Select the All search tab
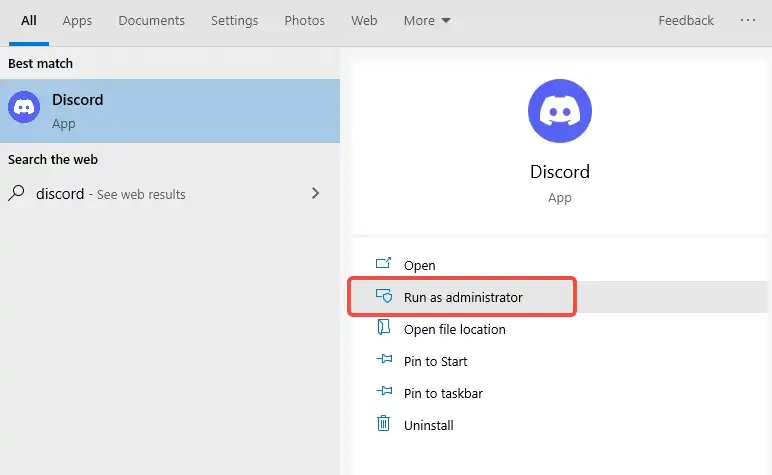 point(29,21)
